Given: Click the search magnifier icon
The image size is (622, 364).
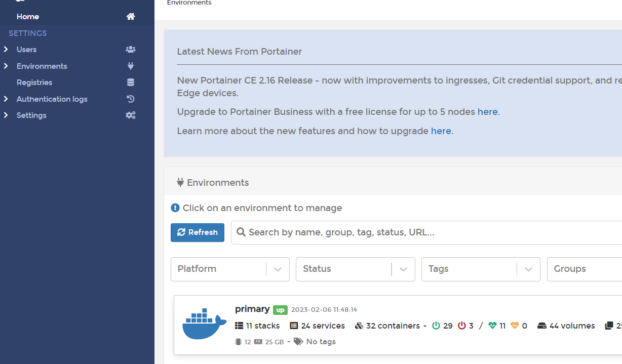Looking at the screenshot, I should point(241,232).
